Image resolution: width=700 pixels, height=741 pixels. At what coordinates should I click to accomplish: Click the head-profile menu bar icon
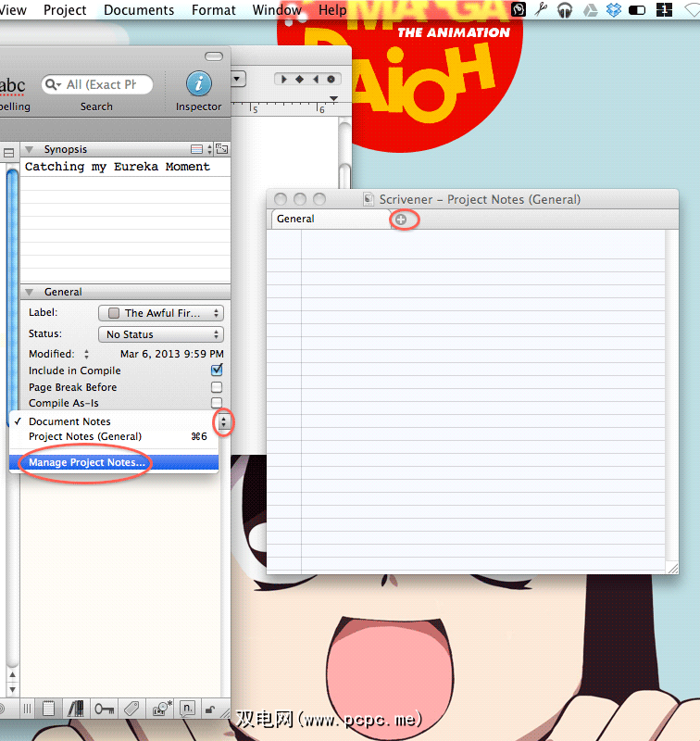coord(519,9)
